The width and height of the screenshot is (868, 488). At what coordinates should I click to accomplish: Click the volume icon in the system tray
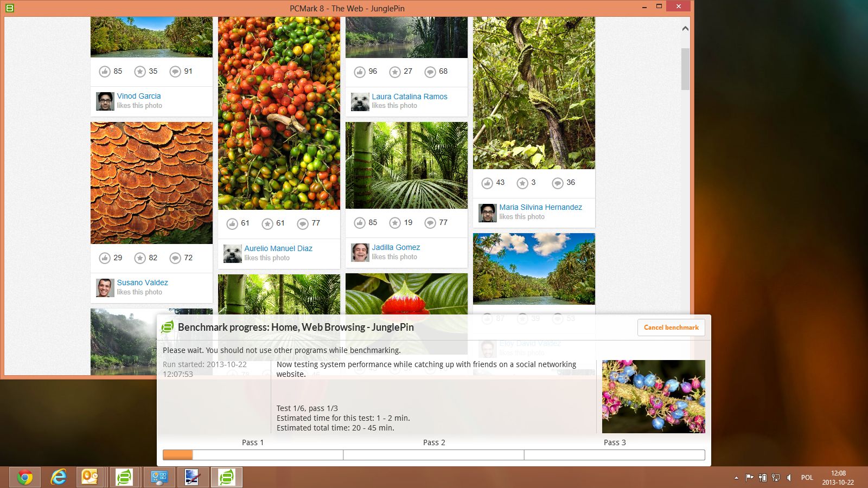pos(789,478)
